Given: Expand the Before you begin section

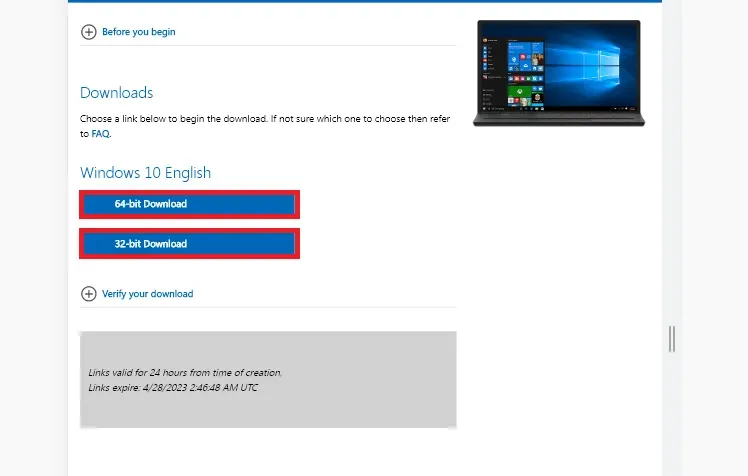Looking at the screenshot, I should pyautogui.click(x=138, y=32).
